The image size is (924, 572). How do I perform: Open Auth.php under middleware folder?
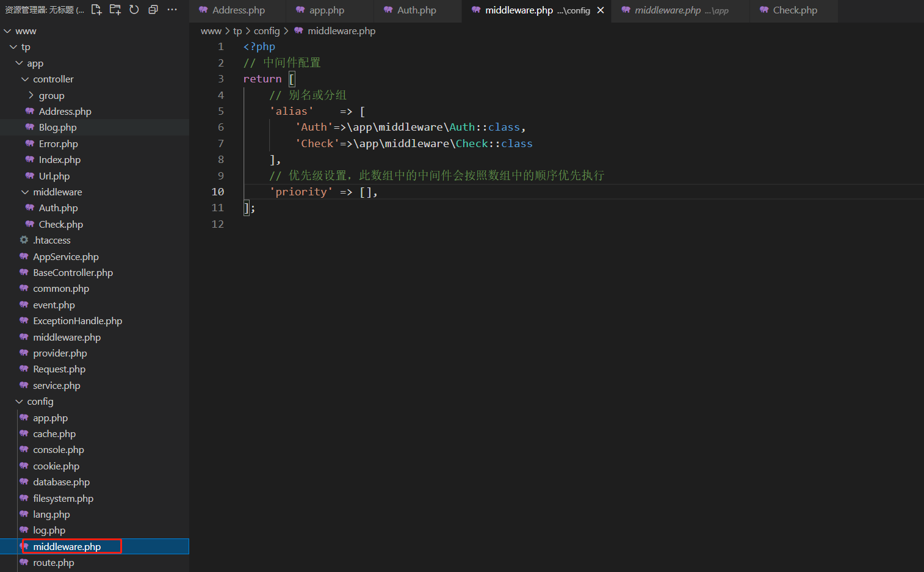pos(95,208)
